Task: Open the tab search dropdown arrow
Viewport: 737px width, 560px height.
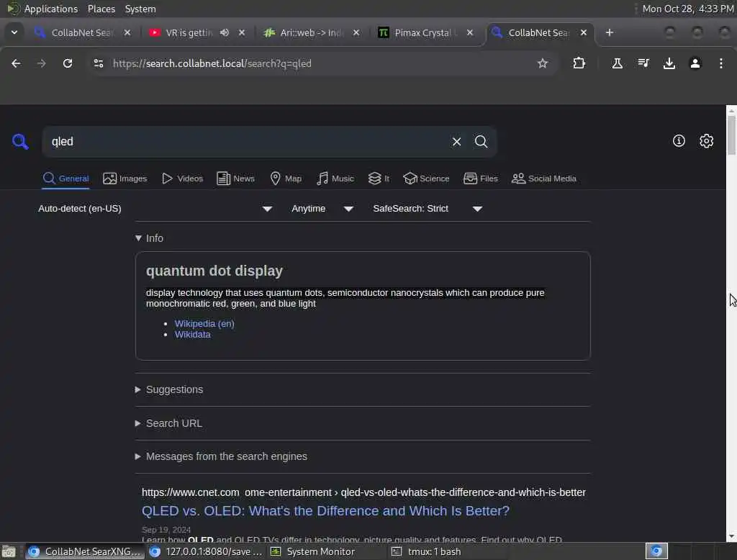Action: coord(14,32)
